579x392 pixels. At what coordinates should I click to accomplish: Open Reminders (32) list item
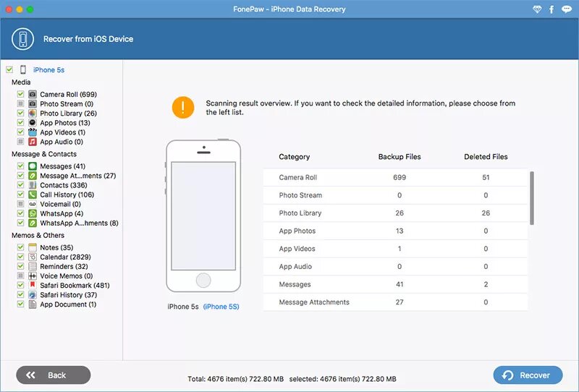coord(64,266)
